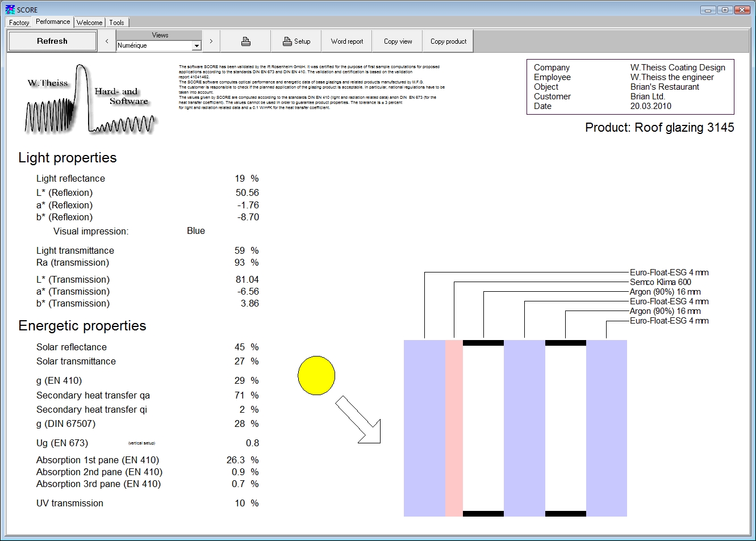Click 'Secondary heat transfer qa' label
Image resolution: width=756 pixels, height=541 pixels.
(93, 395)
